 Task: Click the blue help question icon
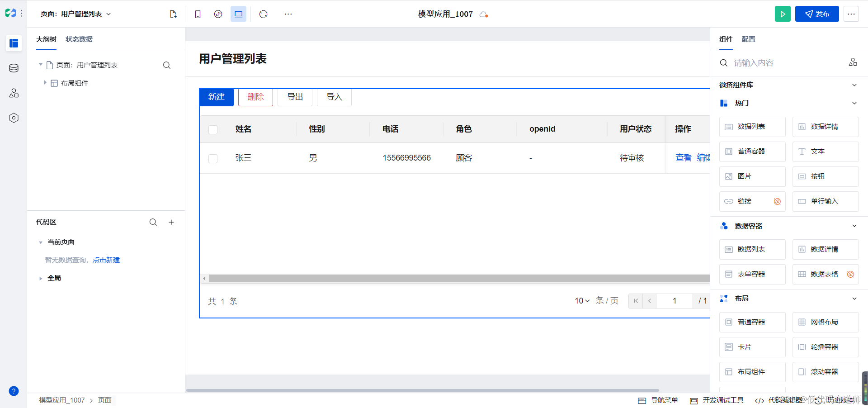point(14,391)
